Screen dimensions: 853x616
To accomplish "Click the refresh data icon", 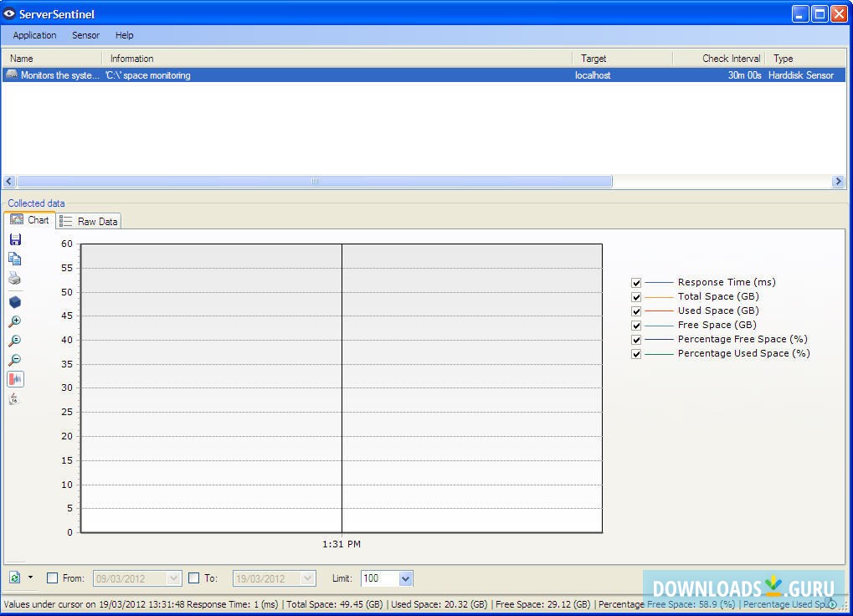I will tap(15, 577).
